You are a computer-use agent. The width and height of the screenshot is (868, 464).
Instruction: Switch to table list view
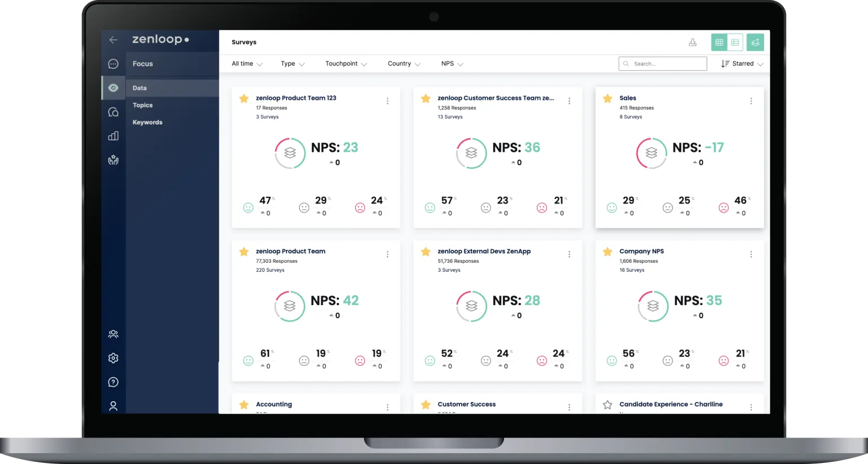click(735, 42)
